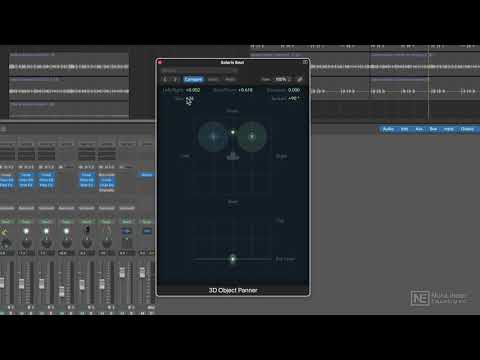480x360 pixels.
Task: Click the Size knob in the panner
Action: [x=189, y=100]
